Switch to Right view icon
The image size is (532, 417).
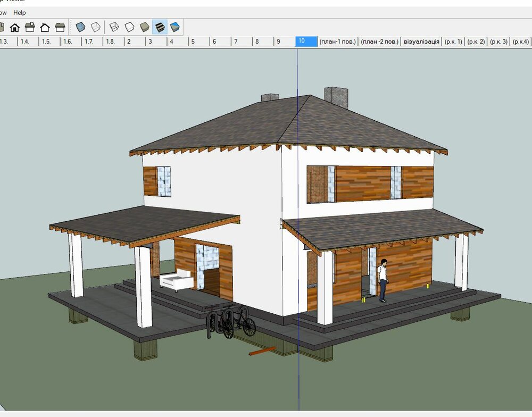[30, 27]
